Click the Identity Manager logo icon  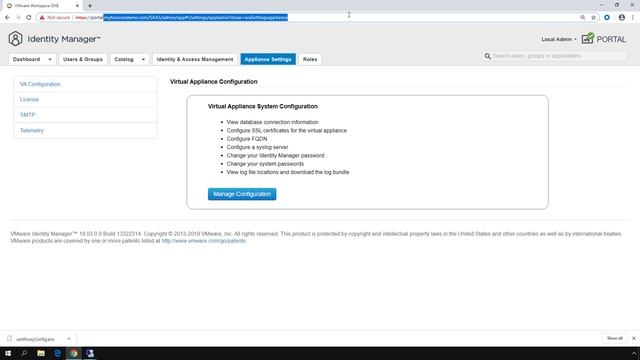[16, 39]
